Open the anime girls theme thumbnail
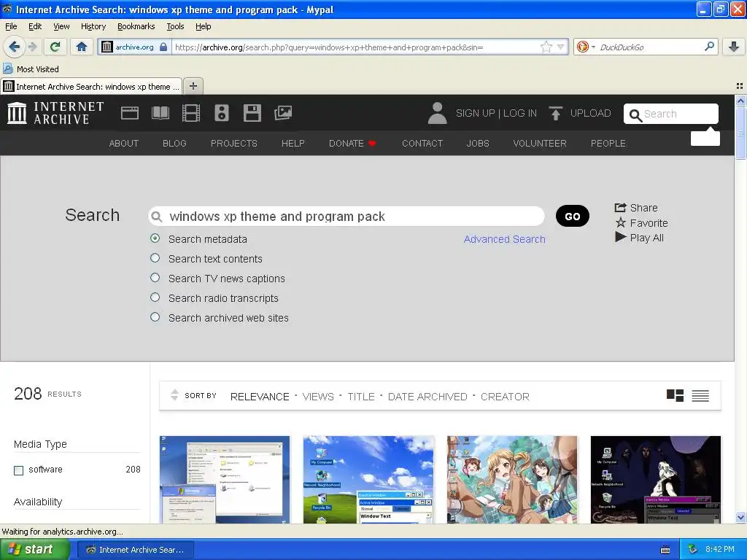This screenshot has width=747, height=560. [x=512, y=480]
